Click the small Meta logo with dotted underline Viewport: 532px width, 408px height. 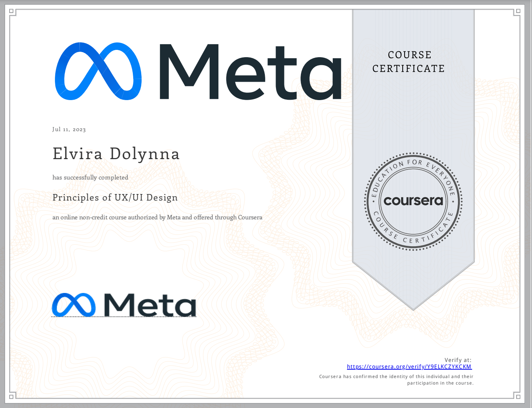[124, 305]
